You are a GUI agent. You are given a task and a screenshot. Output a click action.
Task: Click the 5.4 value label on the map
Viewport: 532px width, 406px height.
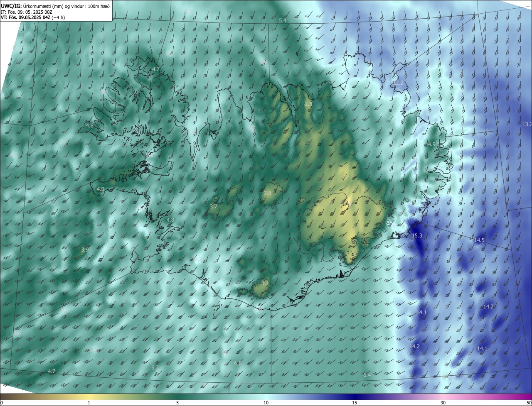[x=283, y=20]
